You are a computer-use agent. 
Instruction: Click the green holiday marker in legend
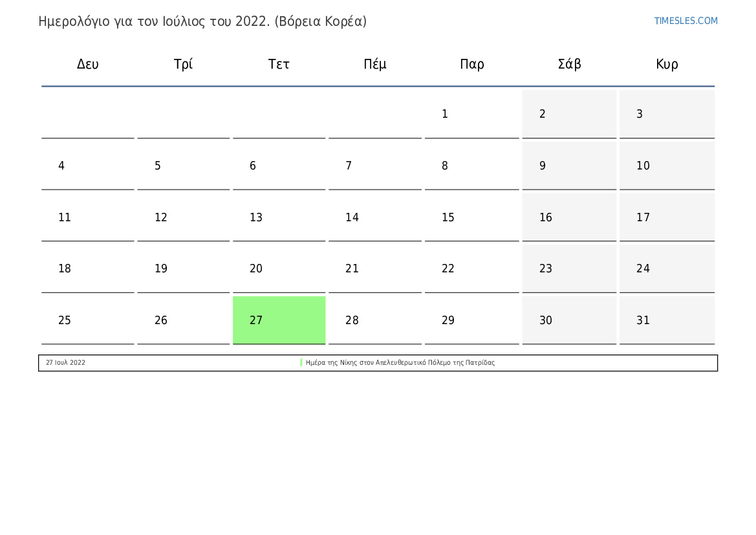[x=301, y=362]
